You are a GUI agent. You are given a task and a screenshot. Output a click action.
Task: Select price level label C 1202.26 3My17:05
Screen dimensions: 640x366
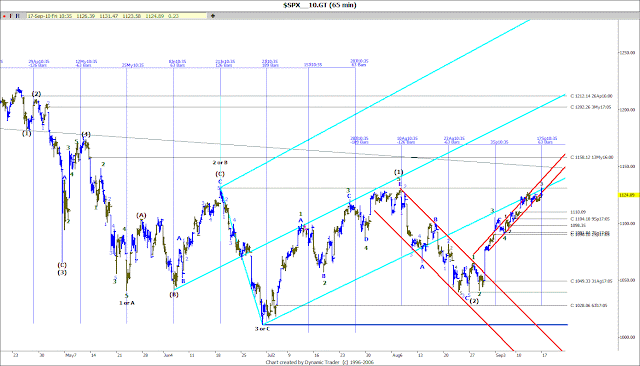click(x=591, y=107)
